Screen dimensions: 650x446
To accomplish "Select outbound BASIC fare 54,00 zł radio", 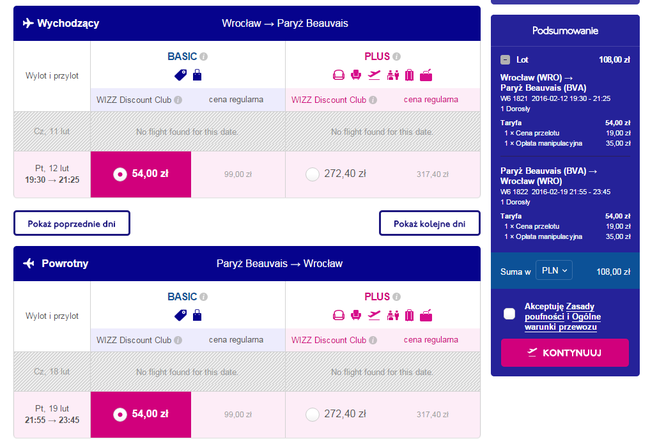I will [120, 174].
